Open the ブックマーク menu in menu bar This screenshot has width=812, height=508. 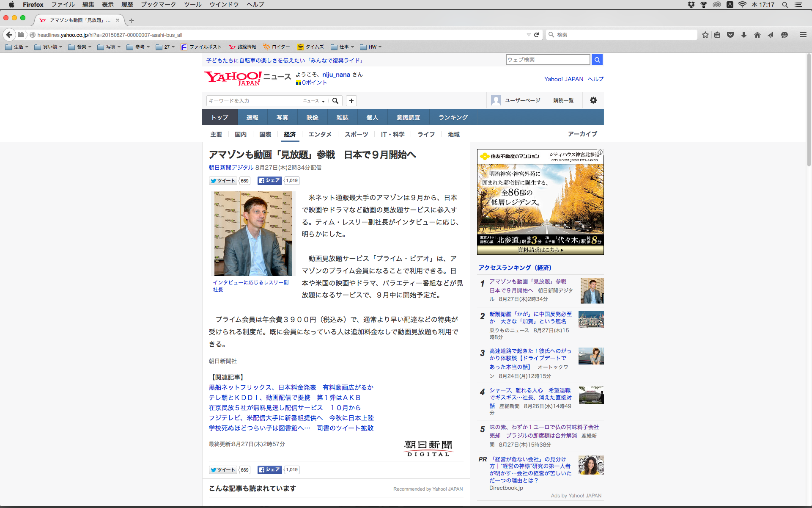tap(158, 5)
